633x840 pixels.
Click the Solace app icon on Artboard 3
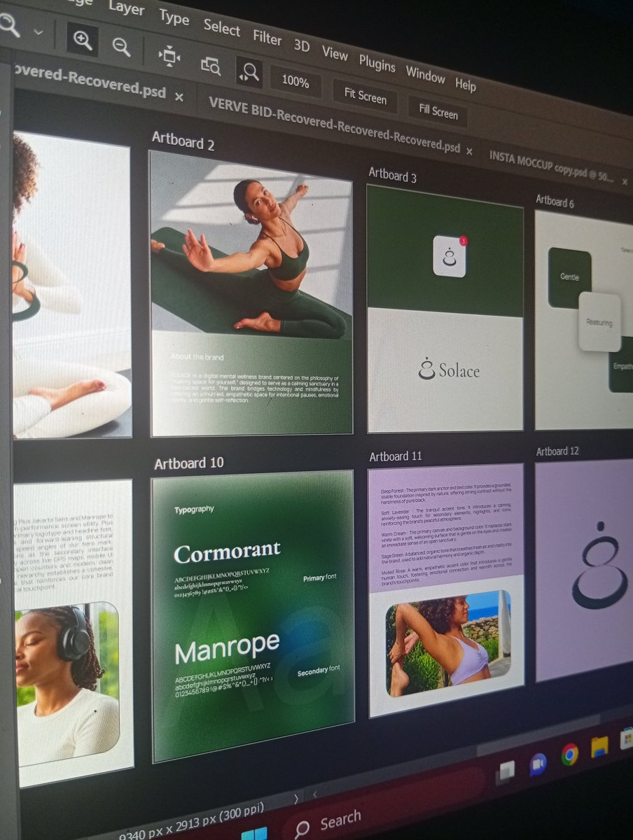click(450, 255)
